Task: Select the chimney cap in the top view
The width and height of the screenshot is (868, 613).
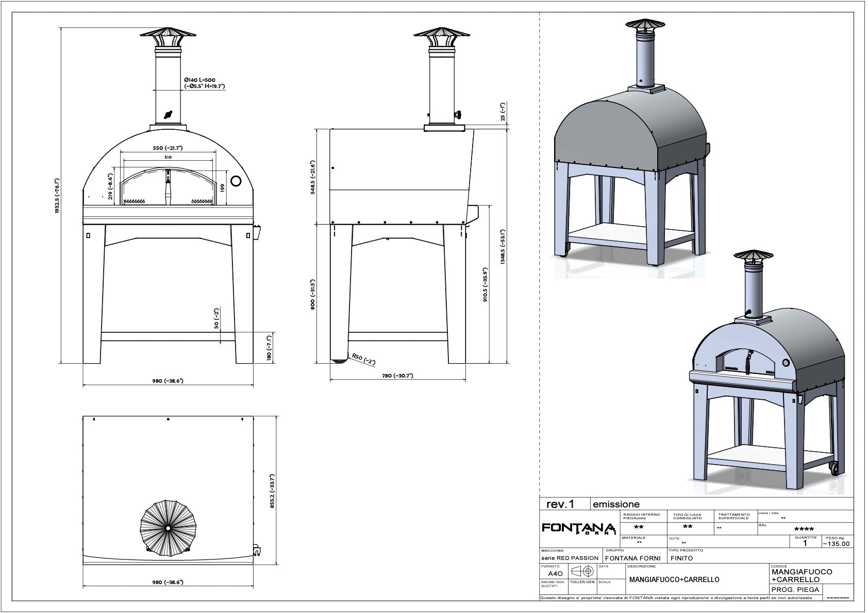Action: (168, 527)
